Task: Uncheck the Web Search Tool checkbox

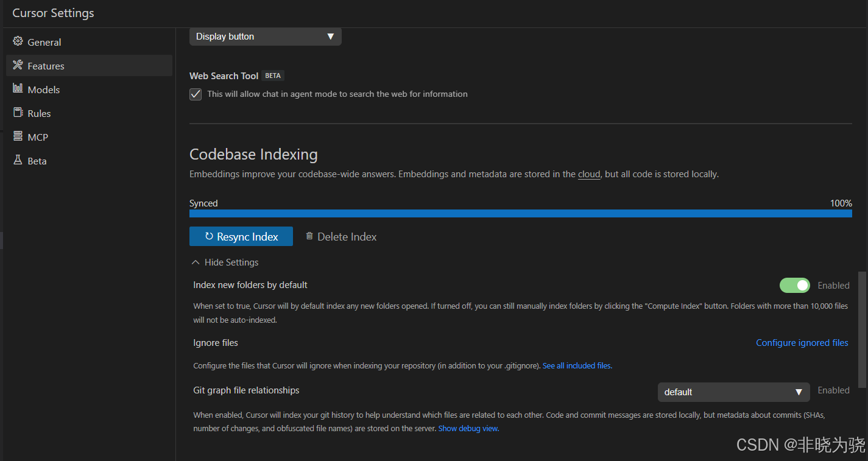Action: (196, 94)
